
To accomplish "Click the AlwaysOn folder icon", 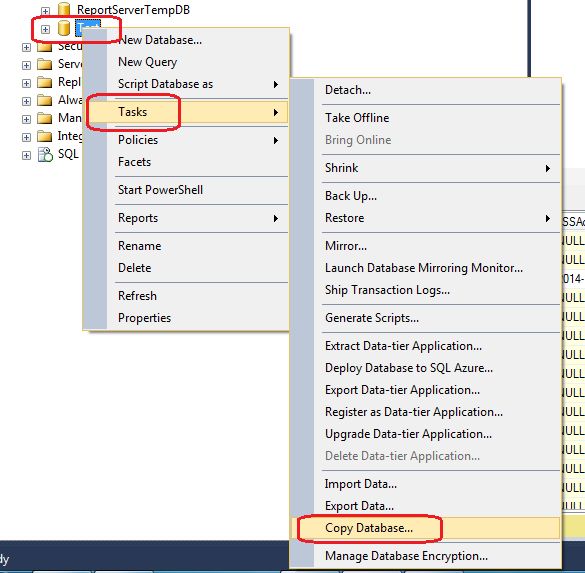I will point(44,100).
